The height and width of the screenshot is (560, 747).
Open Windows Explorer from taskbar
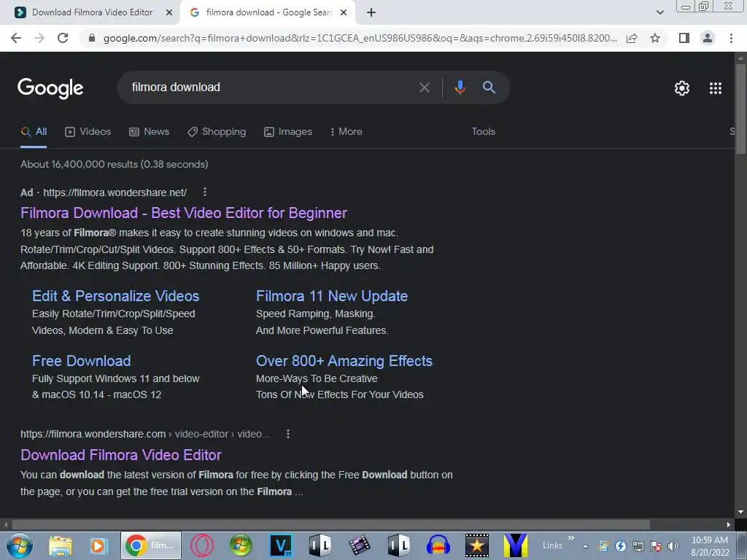pos(60,545)
